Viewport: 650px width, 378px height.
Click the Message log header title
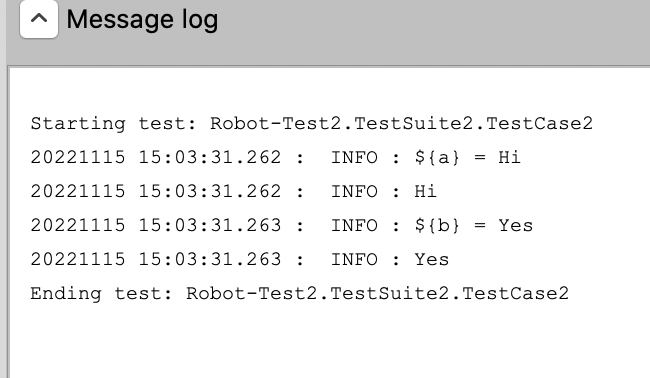point(142,19)
